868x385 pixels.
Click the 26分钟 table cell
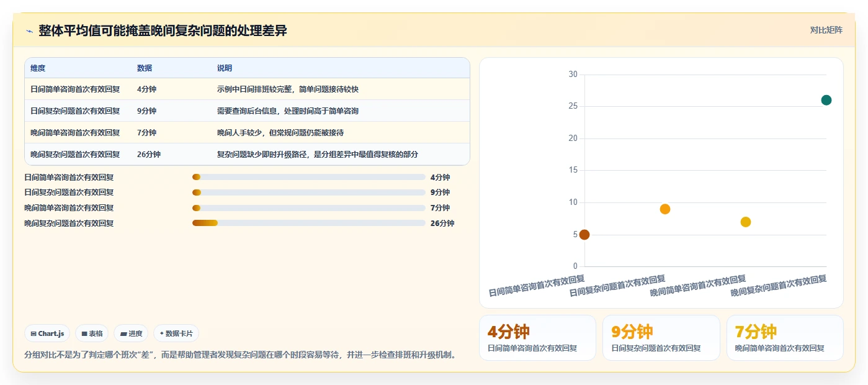point(149,155)
